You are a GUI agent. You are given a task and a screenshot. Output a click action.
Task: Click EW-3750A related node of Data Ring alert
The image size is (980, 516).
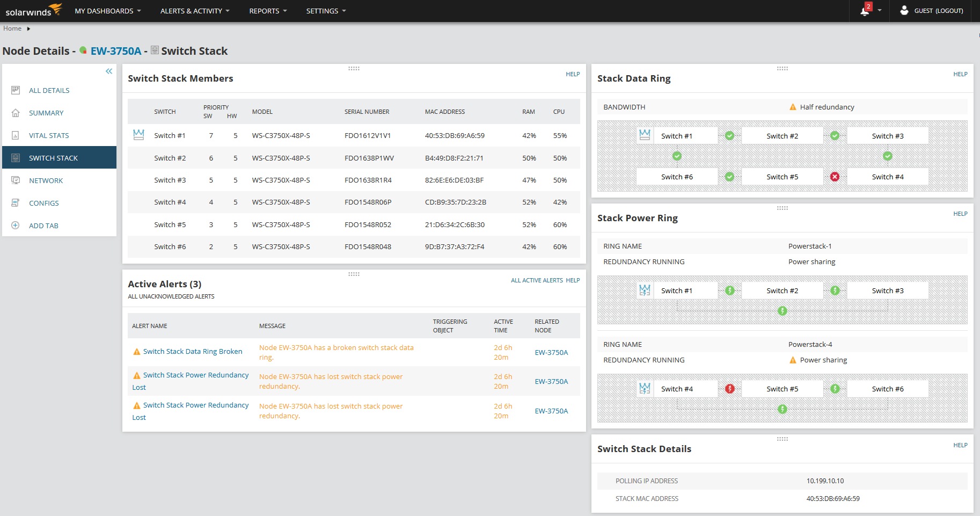(551, 352)
